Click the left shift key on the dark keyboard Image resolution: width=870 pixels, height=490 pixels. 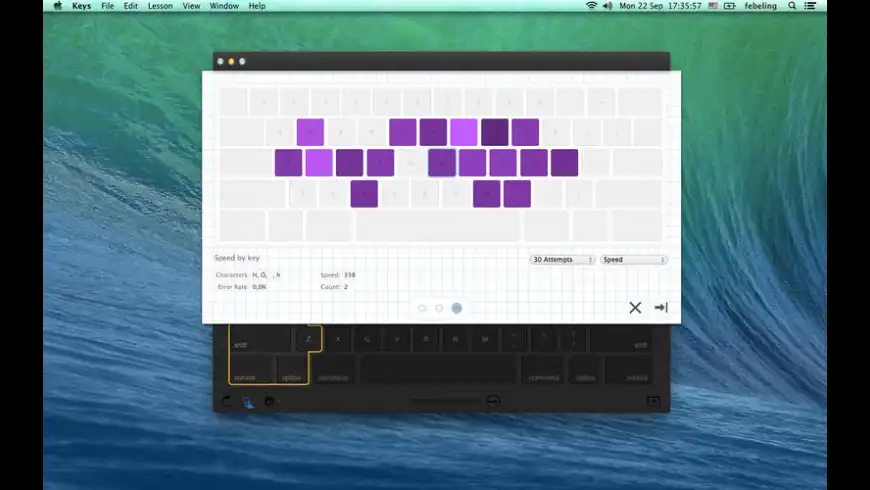click(x=260, y=339)
